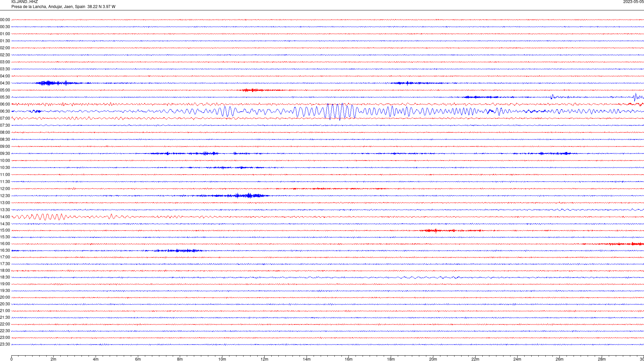Click the 6m tick on the time axis
Screen dimensions: 644x362
tap(138, 359)
